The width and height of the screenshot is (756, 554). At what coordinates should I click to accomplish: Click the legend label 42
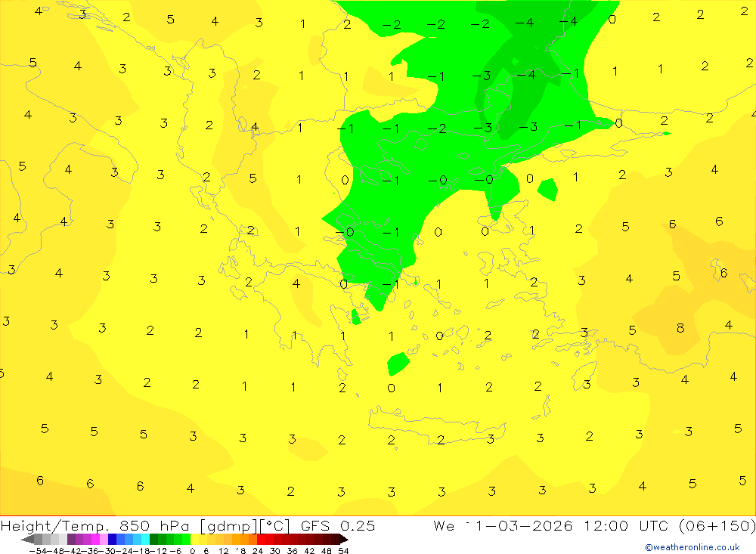click(x=309, y=551)
